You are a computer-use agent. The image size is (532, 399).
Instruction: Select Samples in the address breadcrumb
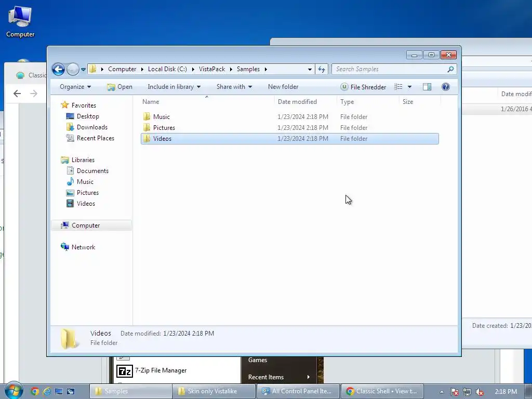click(248, 69)
